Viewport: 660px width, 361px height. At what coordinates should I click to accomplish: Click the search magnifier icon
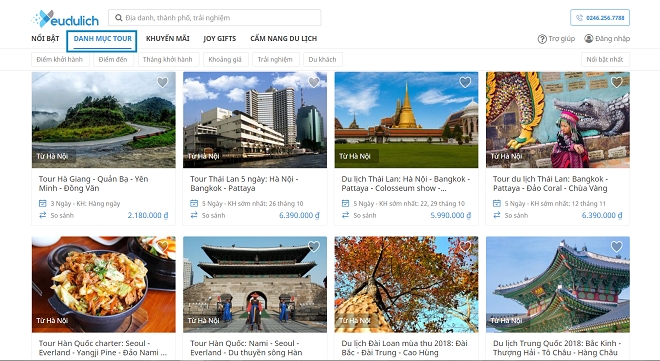click(119, 18)
